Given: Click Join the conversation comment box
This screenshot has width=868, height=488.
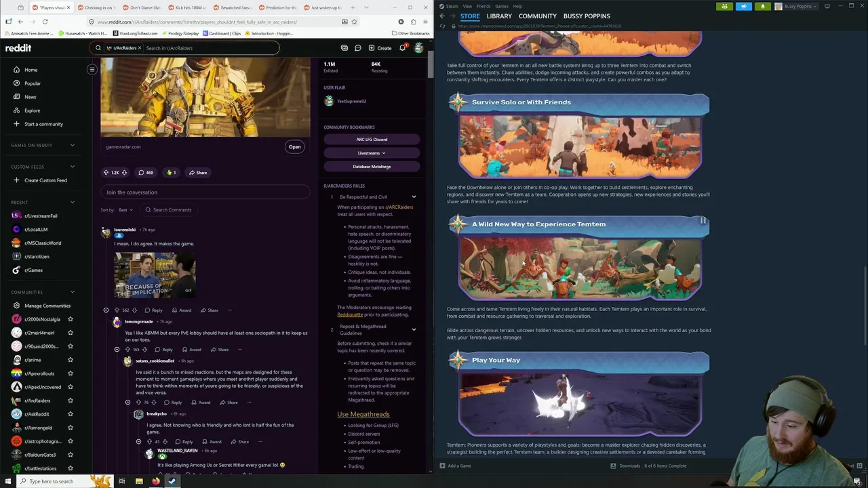Looking at the screenshot, I should point(205,192).
